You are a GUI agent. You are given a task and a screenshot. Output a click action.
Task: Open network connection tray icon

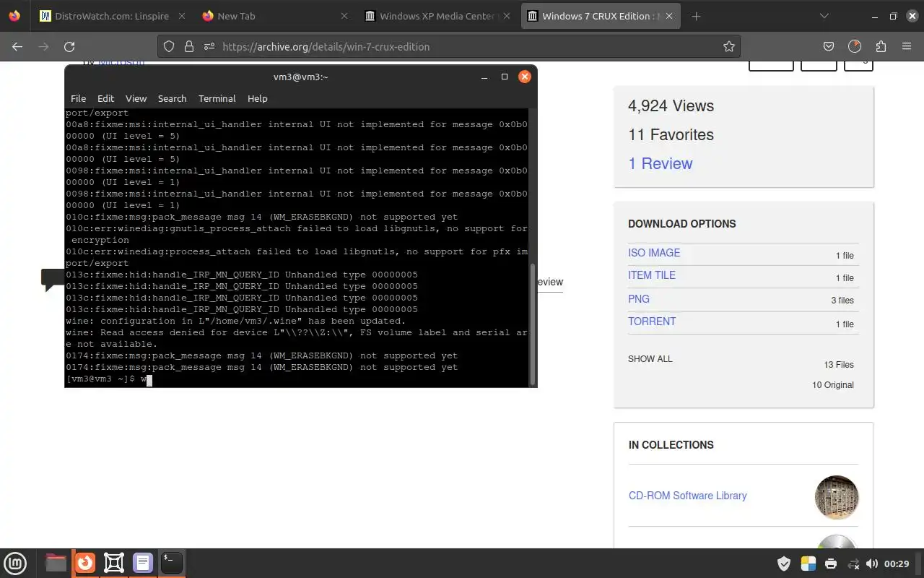[x=853, y=564]
